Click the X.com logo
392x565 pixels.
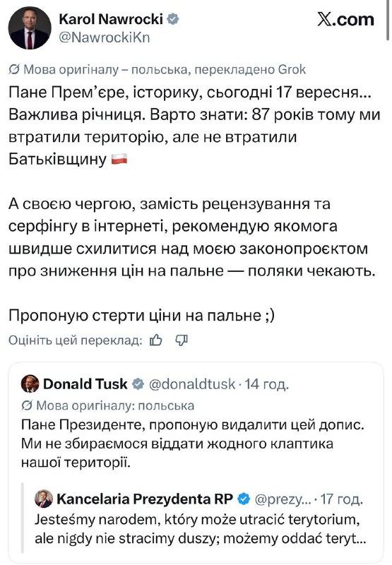(x=345, y=20)
